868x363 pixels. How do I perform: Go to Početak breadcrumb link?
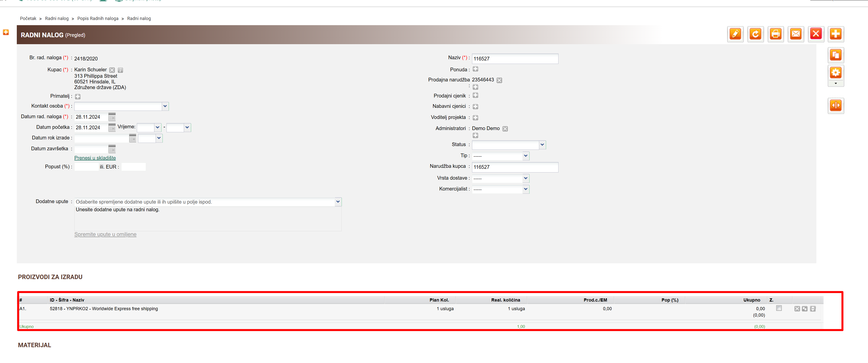(28, 19)
